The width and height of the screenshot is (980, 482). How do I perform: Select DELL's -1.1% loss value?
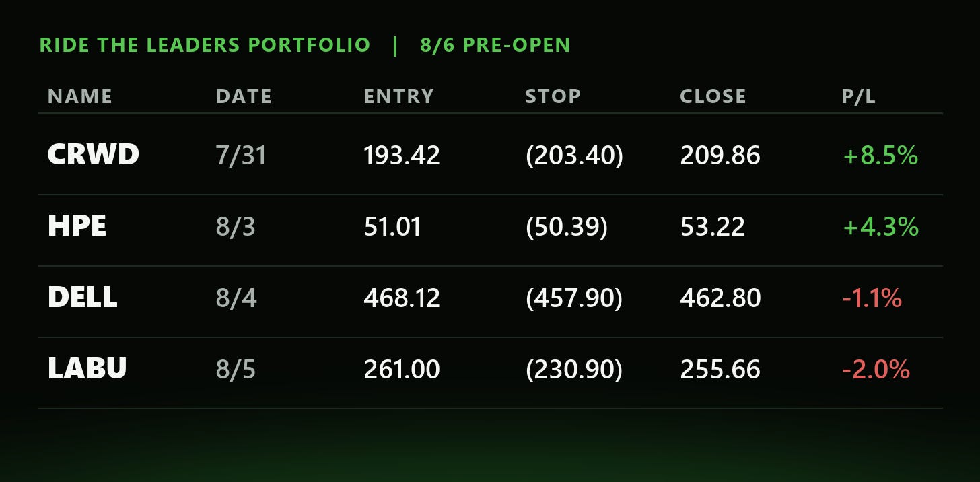872,298
